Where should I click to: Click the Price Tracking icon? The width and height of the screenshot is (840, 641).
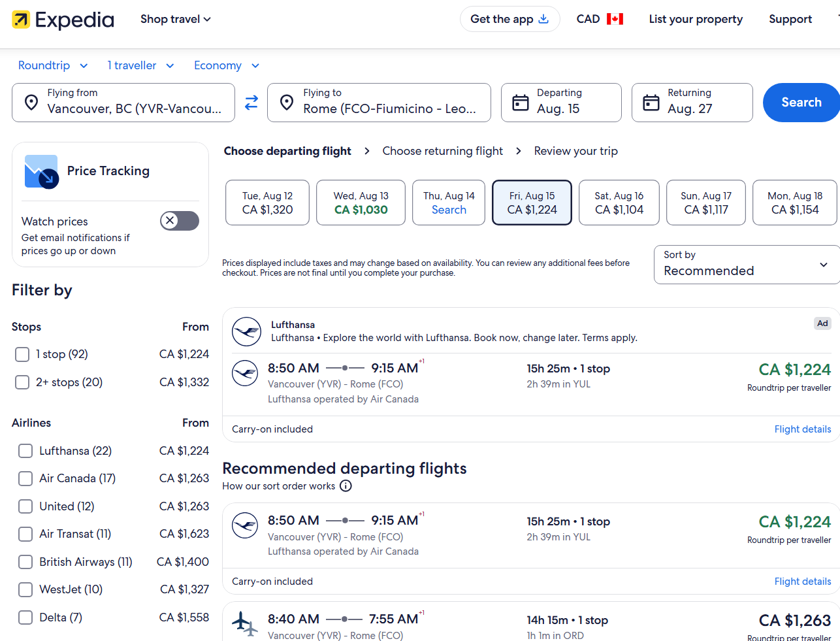click(x=40, y=171)
